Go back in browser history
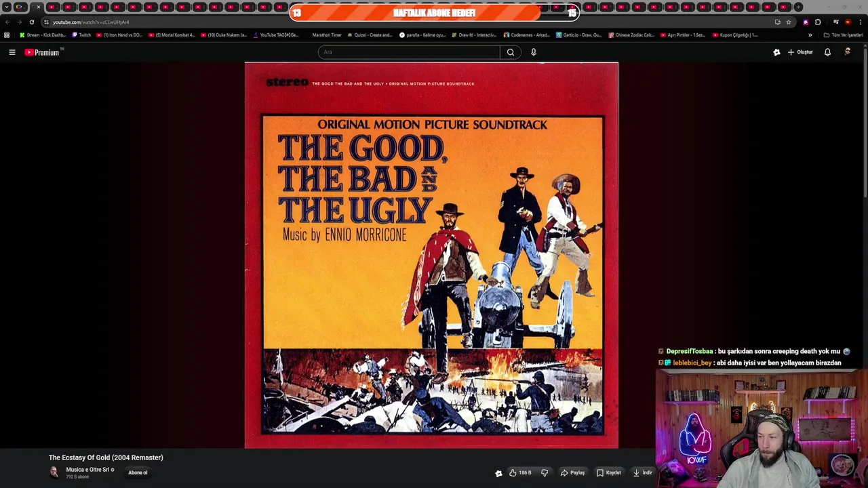868x488 pixels. pos(7,22)
